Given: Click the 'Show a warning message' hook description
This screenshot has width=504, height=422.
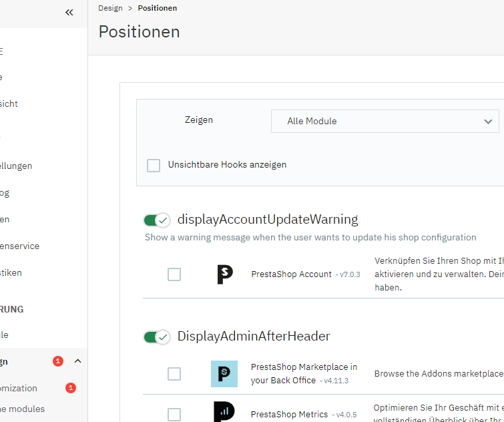Looking at the screenshot, I should pos(310,237).
